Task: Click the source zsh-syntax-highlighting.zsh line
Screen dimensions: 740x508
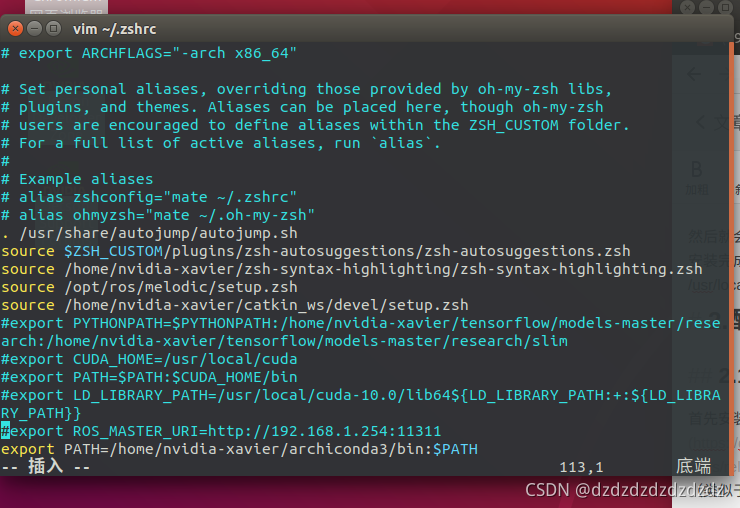Action: [352, 269]
